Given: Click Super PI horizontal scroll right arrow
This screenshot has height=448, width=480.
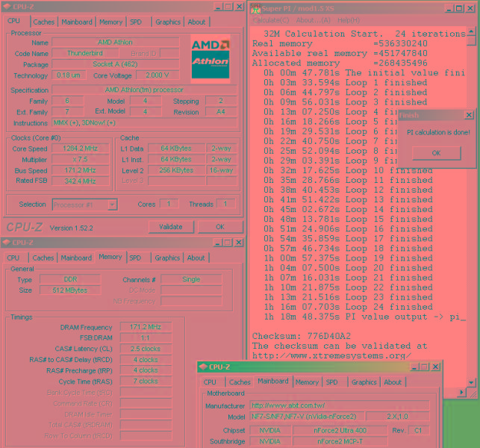Looking at the screenshot, I should pos(461,392).
